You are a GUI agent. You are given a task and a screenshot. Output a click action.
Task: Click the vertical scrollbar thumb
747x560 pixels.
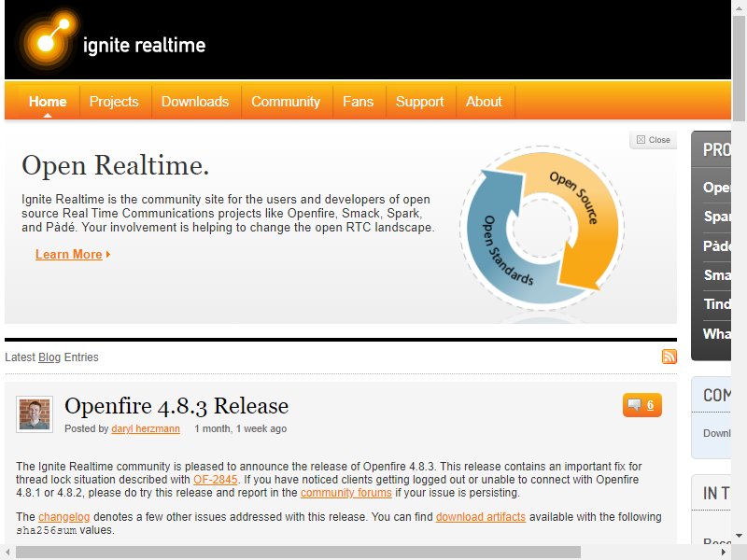[739, 66]
